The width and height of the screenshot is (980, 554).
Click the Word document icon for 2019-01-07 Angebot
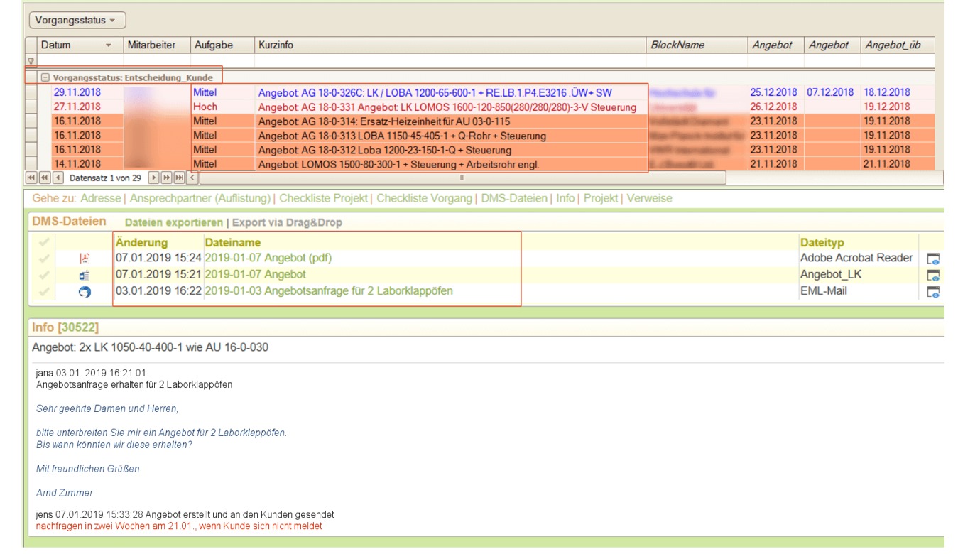tap(85, 276)
